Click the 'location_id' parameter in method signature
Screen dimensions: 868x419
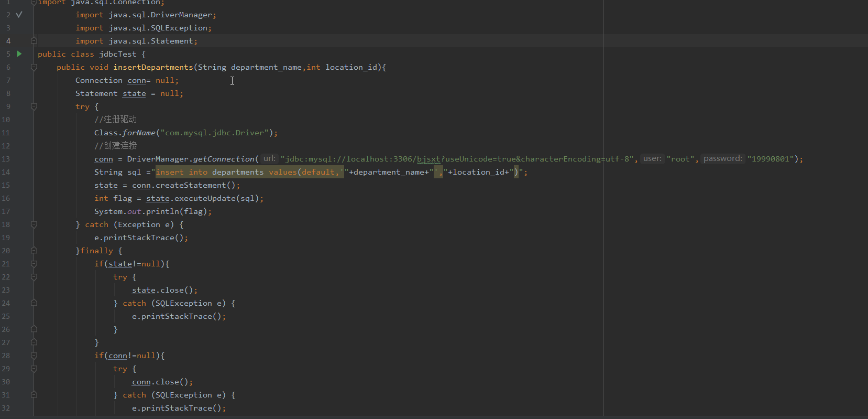pos(351,67)
